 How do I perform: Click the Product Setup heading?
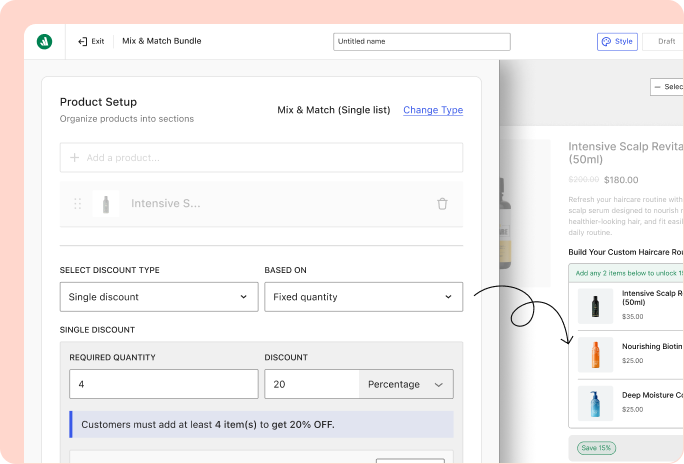tap(98, 102)
